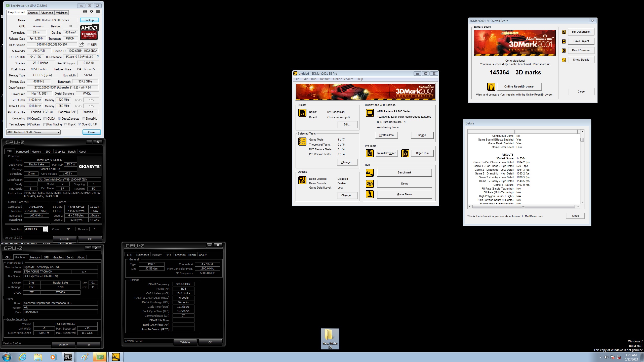Switch to the Sensors tab in GPU-Z
Image resolution: width=644 pixels, height=362 pixels.
pyautogui.click(x=33, y=13)
